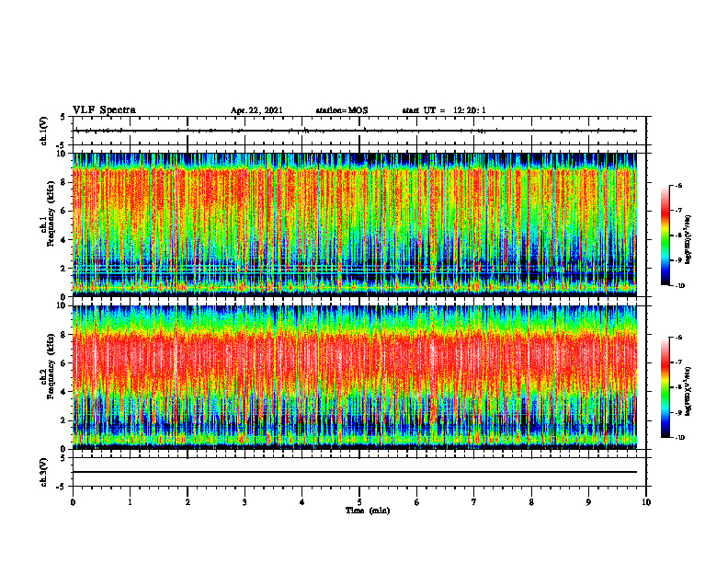This screenshot has width=728, height=563.
Task: Click the ch.1 spectrogram colorbar
Action: [665, 236]
